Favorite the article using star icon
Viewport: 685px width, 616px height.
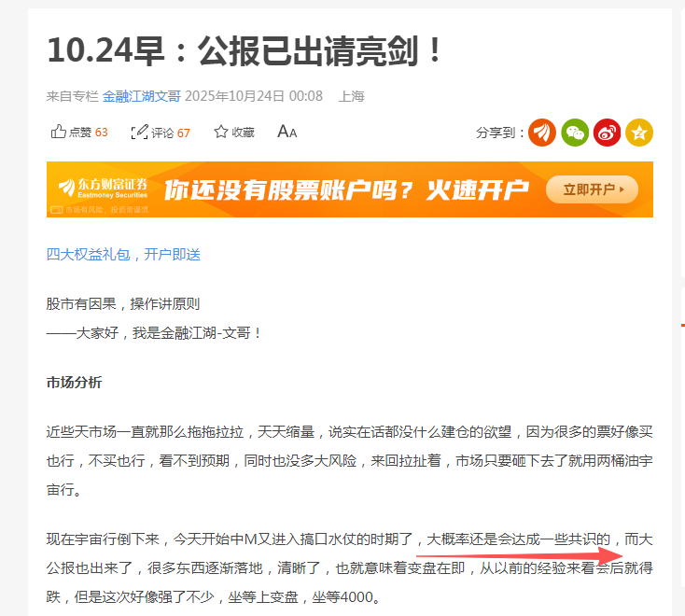[x=220, y=132]
